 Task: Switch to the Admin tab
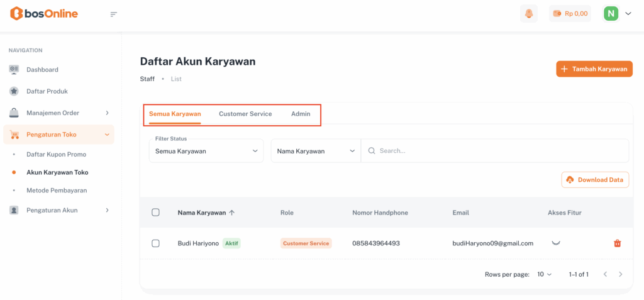click(x=301, y=114)
